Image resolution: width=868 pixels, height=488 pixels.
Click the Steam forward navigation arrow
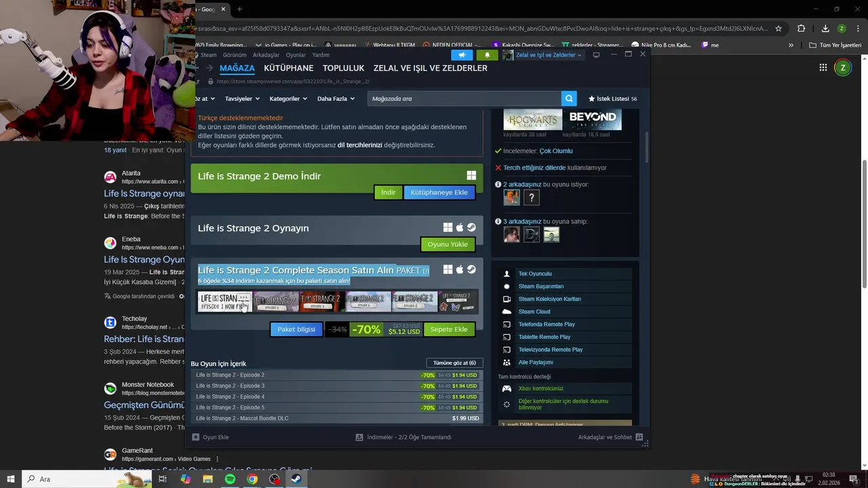coord(210,68)
